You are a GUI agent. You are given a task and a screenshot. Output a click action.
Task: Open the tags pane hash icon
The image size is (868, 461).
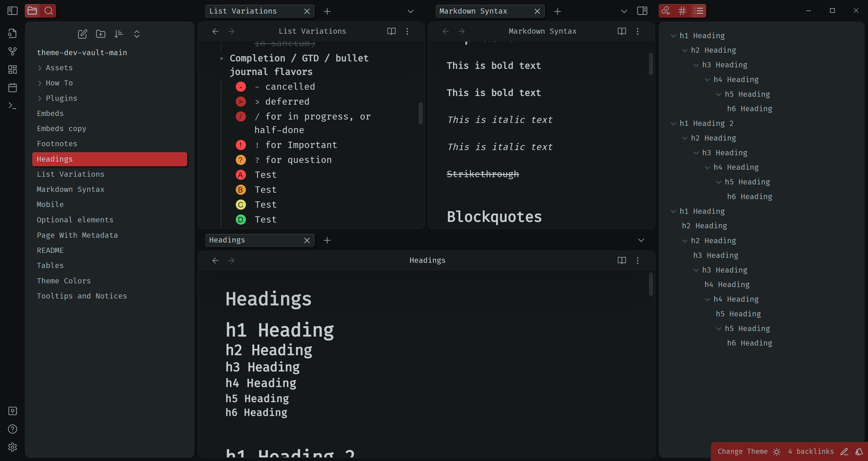click(x=682, y=11)
